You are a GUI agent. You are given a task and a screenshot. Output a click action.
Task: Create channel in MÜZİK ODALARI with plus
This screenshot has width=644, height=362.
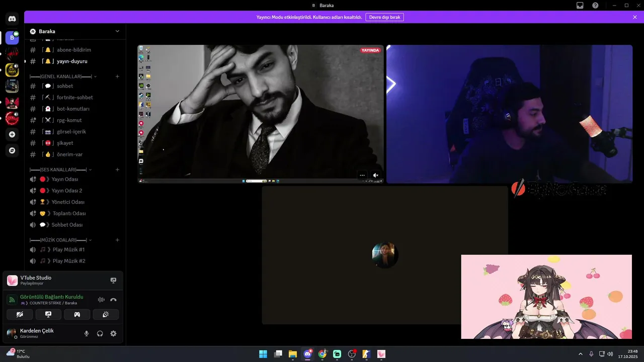(x=117, y=240)
